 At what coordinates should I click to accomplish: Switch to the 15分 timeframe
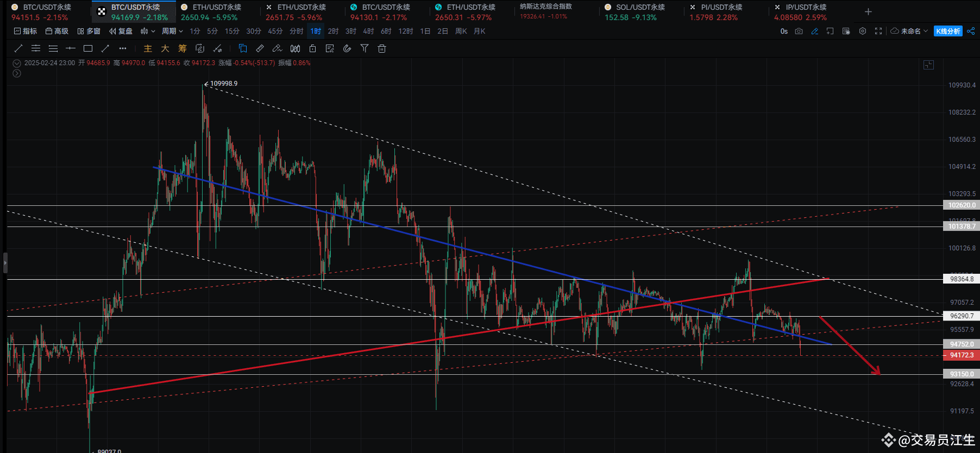[232, 31]
